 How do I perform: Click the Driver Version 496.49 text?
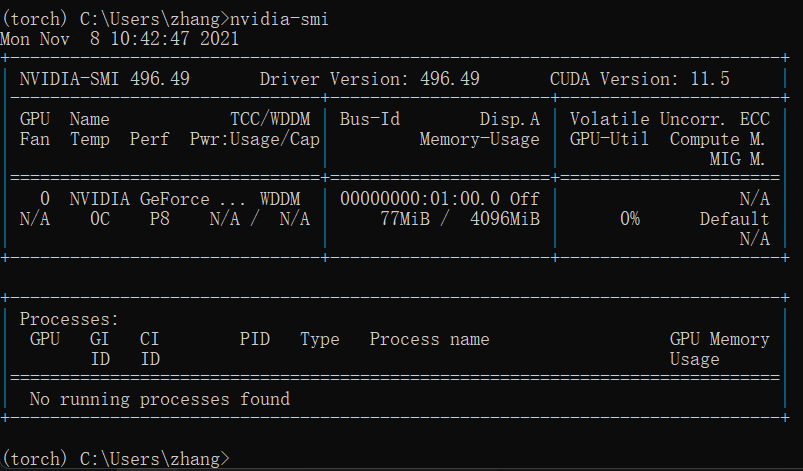369,79
